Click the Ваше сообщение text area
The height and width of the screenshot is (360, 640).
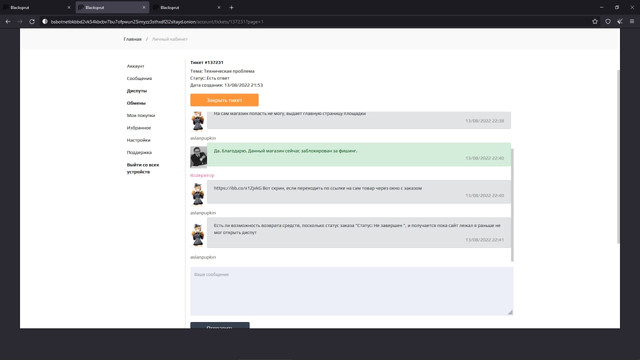click(x=351, y=291)
